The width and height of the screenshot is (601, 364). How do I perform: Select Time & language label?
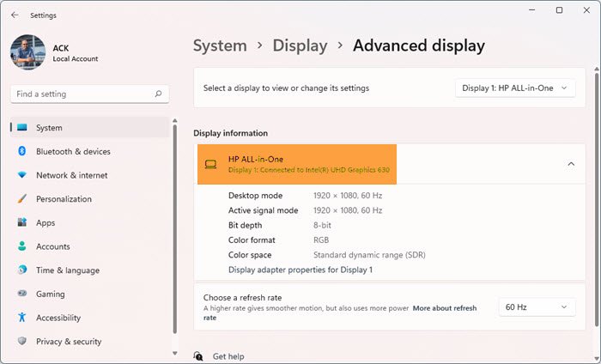point(68,270)
